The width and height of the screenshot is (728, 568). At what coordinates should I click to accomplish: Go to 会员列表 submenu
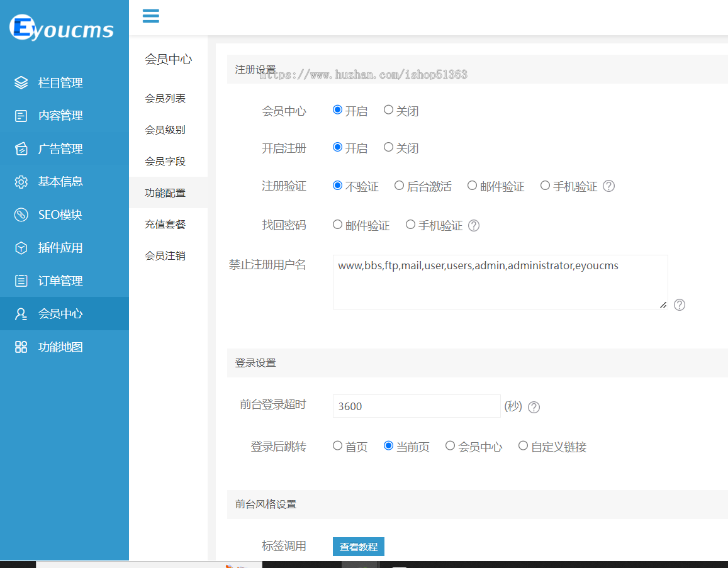point(165,98)
